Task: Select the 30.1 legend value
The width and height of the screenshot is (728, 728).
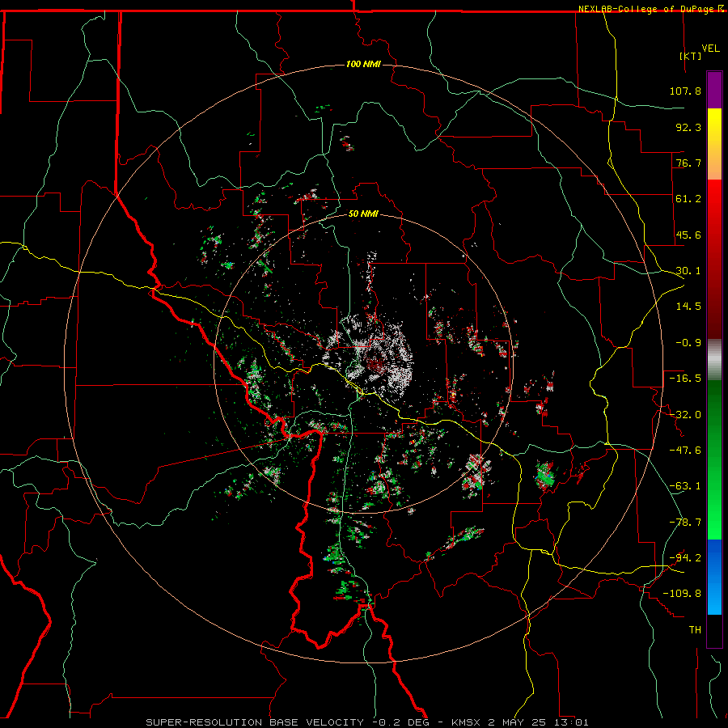Action: (688, 271)
